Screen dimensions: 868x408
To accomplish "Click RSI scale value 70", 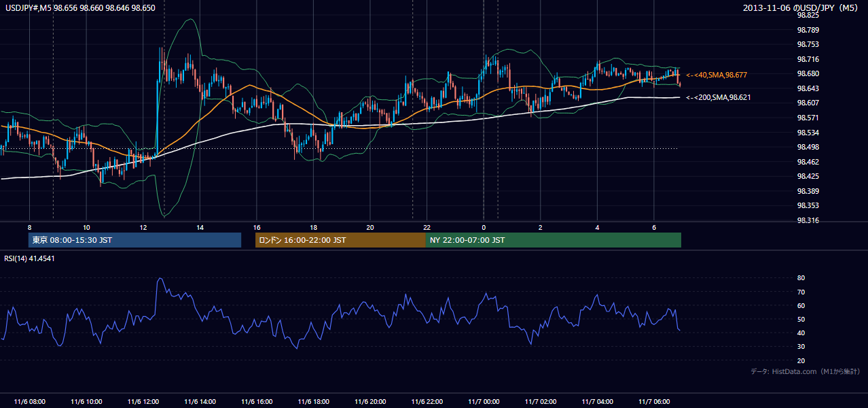I will point(801,292).
